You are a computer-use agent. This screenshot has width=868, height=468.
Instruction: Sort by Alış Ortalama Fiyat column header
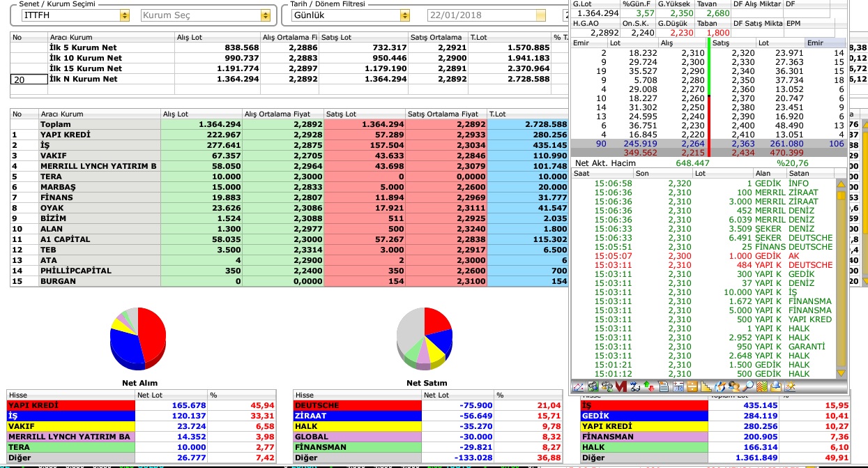(282, 114)
